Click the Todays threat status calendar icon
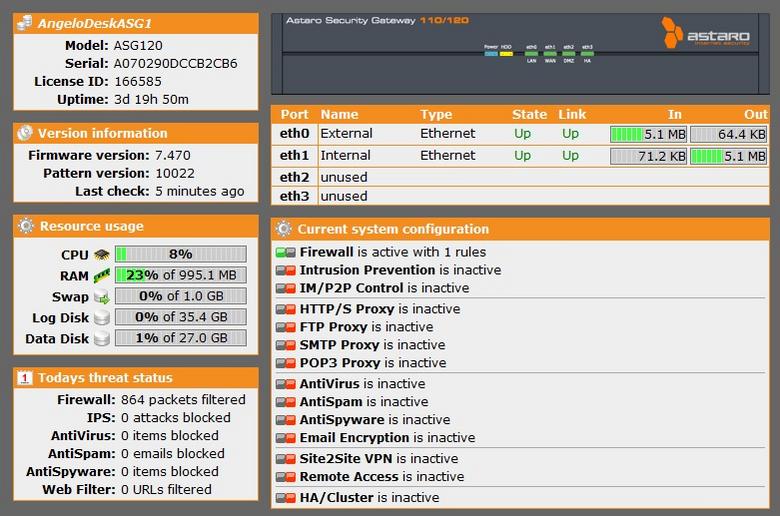Viewport: 780px width, 516px height. point(25,378)
